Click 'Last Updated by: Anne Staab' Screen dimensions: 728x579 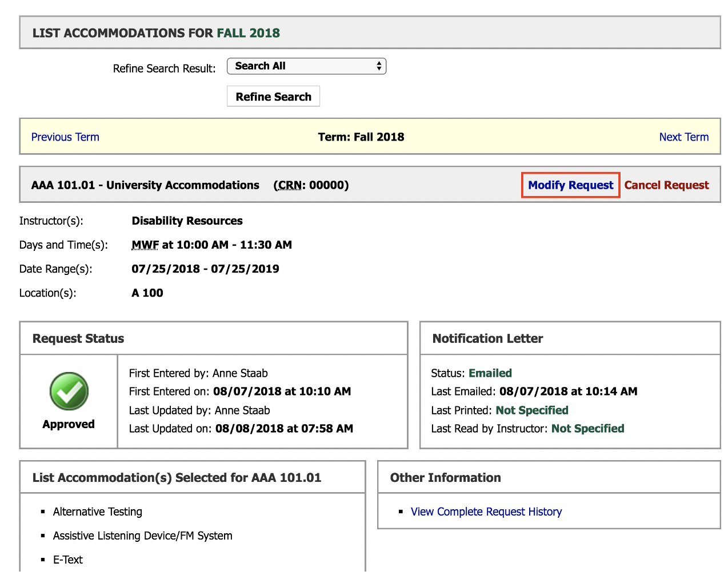click(x=199, y=410)
